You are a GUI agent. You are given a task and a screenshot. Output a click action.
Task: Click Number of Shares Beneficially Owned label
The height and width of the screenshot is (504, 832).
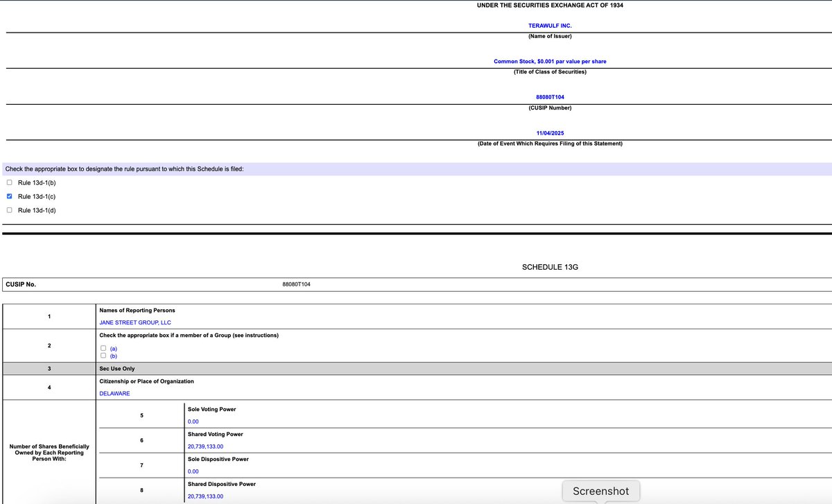[x=49, y=452]
